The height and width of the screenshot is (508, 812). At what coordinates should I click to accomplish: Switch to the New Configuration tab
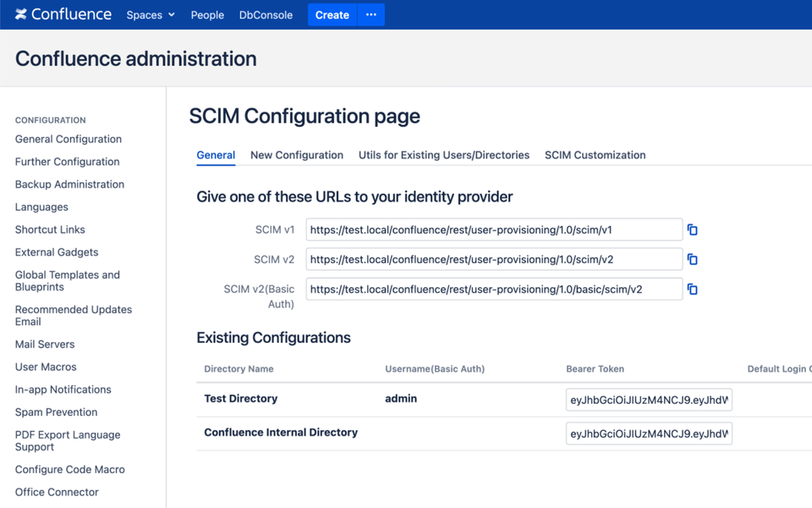click(297, 155)
